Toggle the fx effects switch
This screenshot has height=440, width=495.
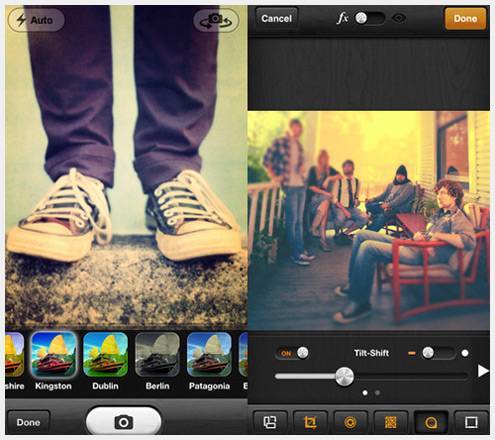click(369, 18)
